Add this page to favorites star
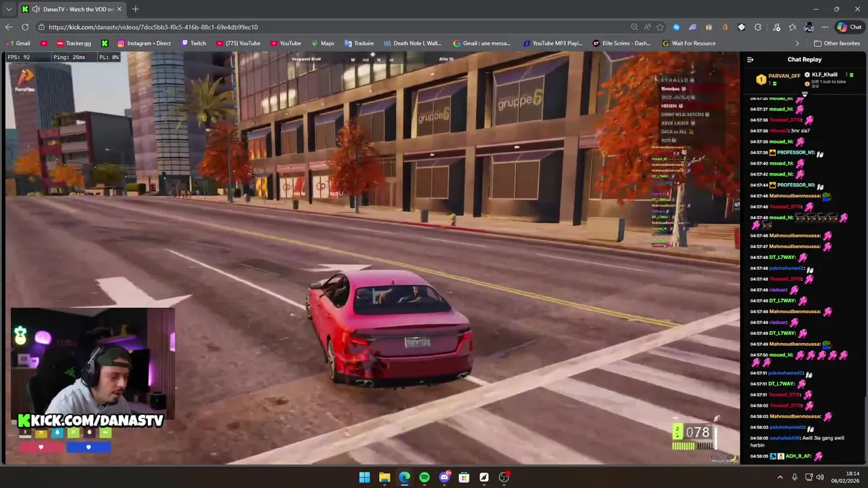868x488 pixels. pos(660,27)
